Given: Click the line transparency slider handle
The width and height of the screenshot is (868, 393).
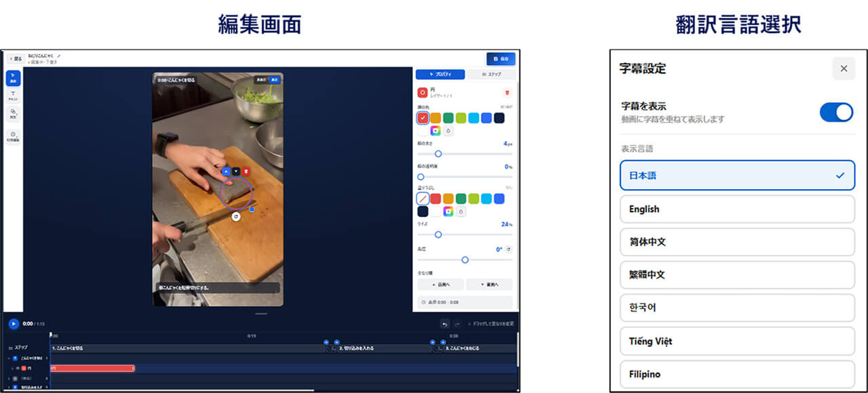Looking at the screenshot, I should pos(420,177).
